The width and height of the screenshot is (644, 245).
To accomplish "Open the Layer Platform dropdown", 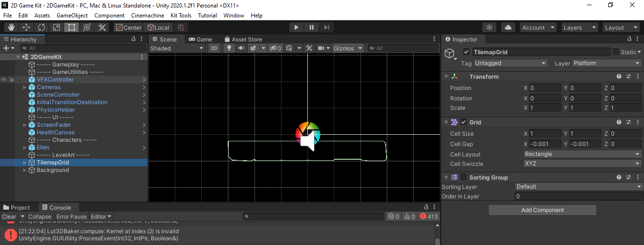I will 606,63.
